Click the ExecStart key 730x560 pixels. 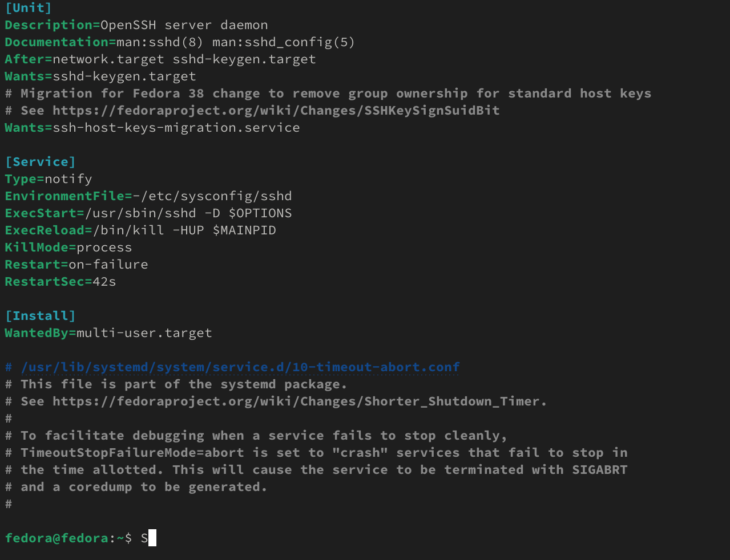pos(41,213)
